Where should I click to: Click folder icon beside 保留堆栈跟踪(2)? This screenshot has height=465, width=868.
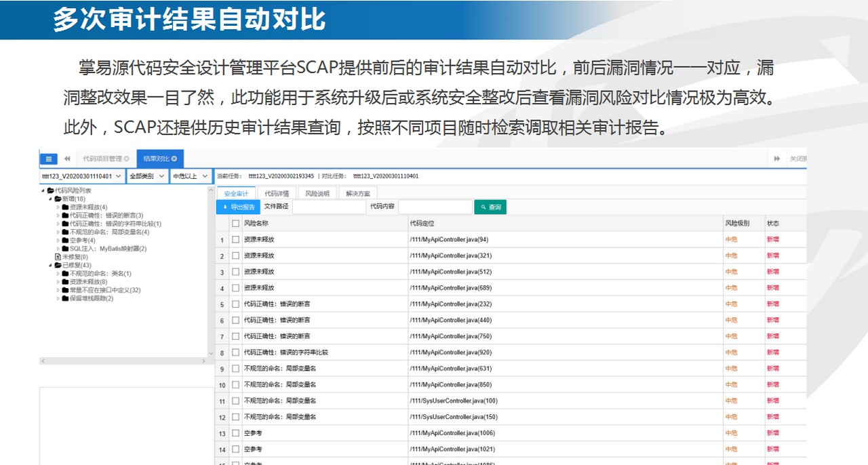coord(66,298)
